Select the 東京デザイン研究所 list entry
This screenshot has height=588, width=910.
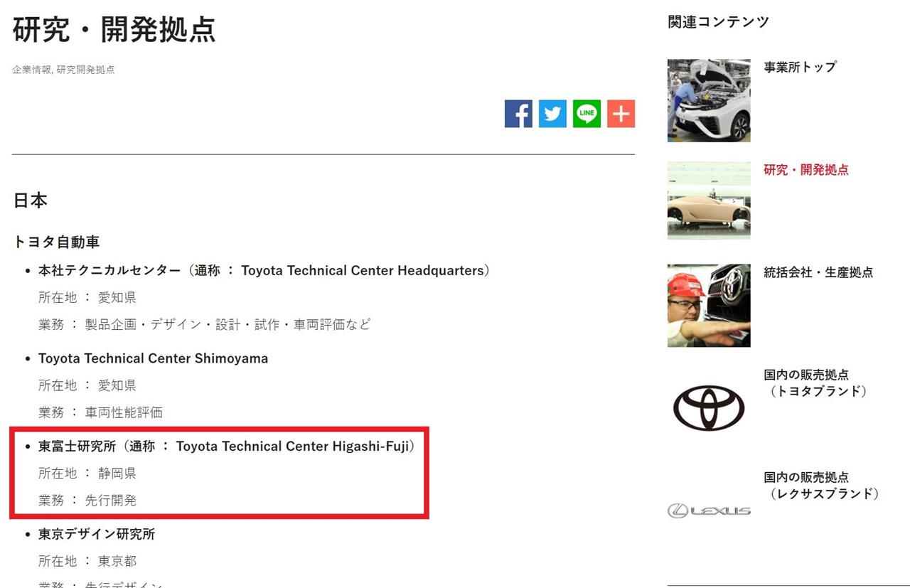97,534
